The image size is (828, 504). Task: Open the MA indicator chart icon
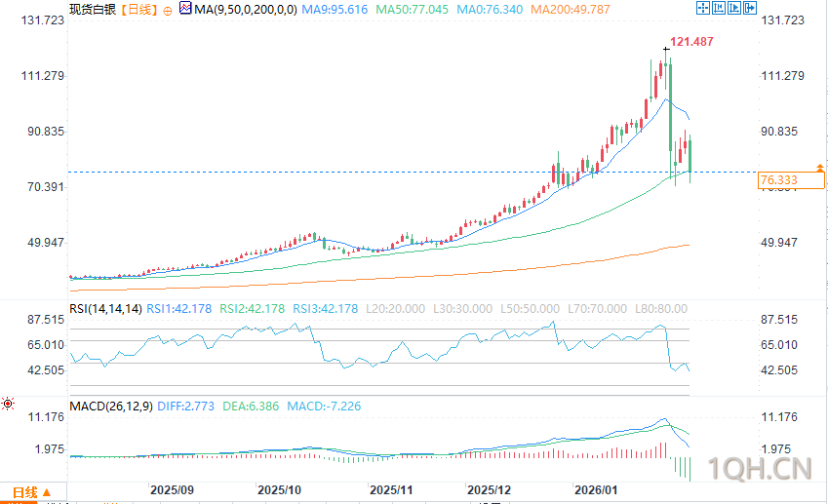(x=185, y=9)
